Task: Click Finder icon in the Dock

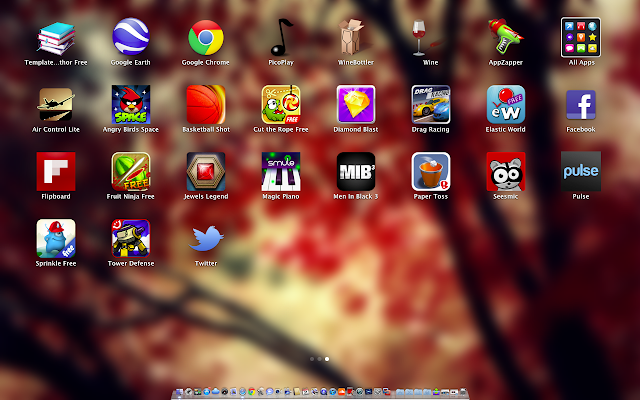Action: click(180, 392)
